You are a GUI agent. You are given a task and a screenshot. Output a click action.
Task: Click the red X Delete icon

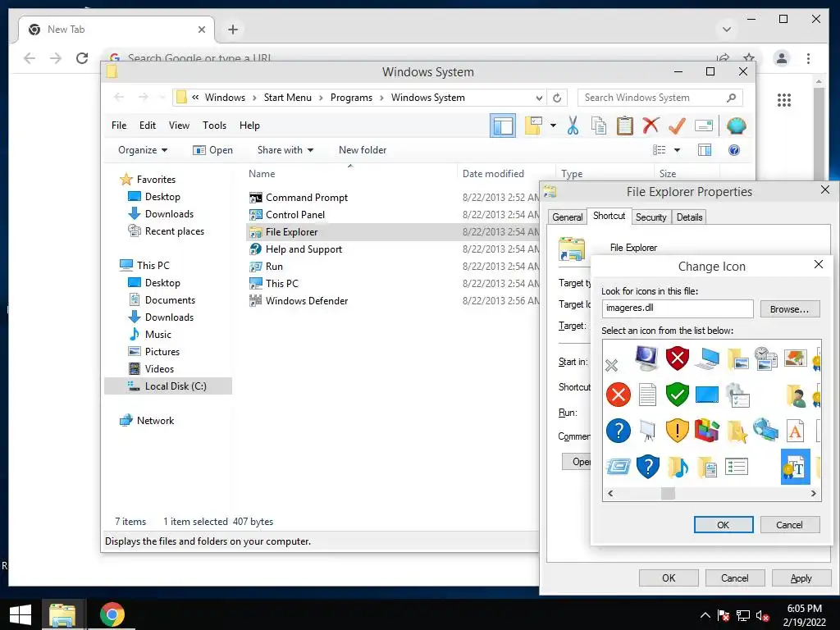pyautogui.click(x=651, y=126)
